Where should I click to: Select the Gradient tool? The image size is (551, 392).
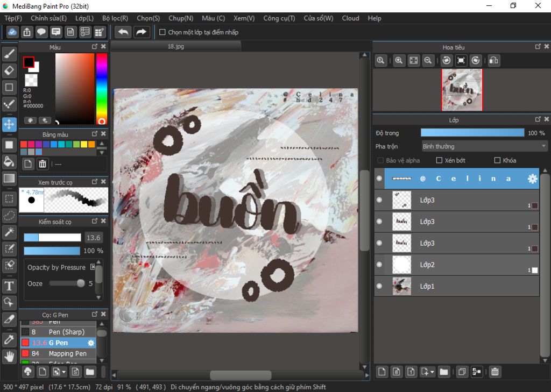click(x=9, y=179)
